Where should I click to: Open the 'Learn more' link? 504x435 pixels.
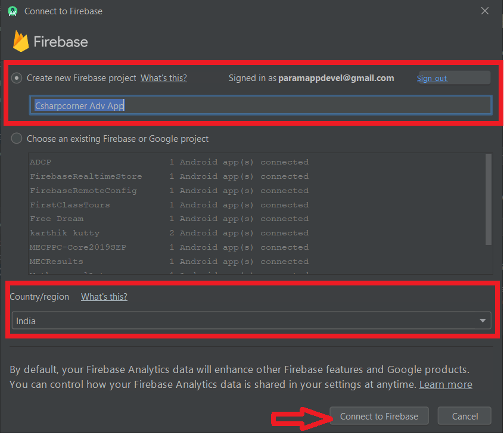[x=445, y=384]
